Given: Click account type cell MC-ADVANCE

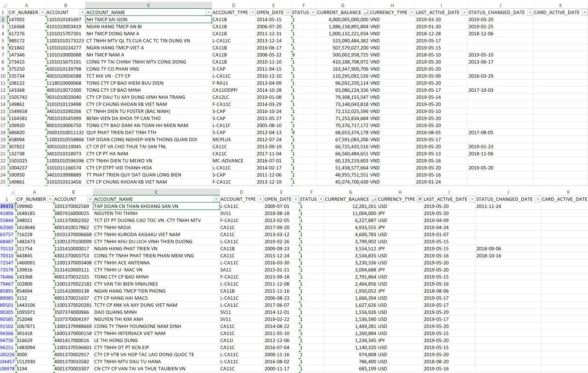Looking at the screenshot, I should 234,161.
